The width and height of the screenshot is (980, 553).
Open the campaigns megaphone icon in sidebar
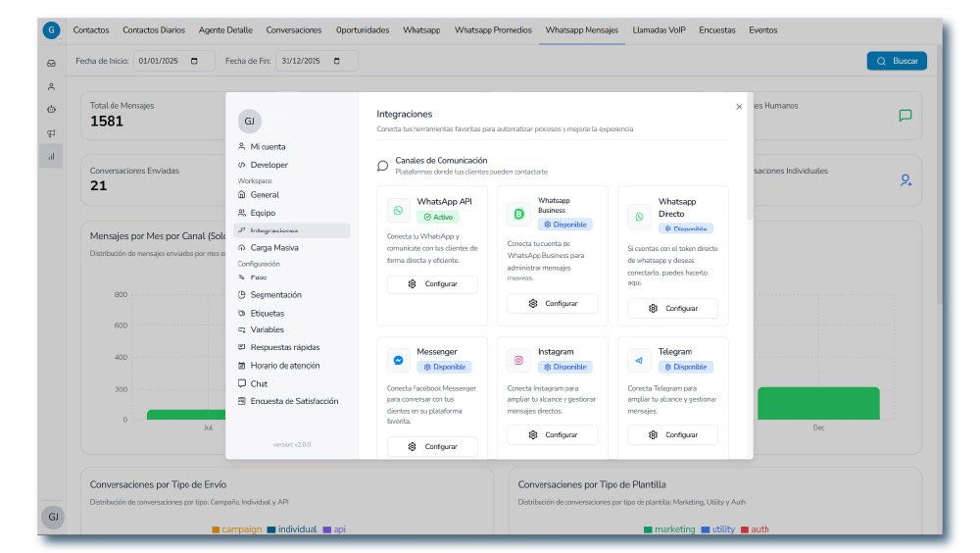point(51,133)
